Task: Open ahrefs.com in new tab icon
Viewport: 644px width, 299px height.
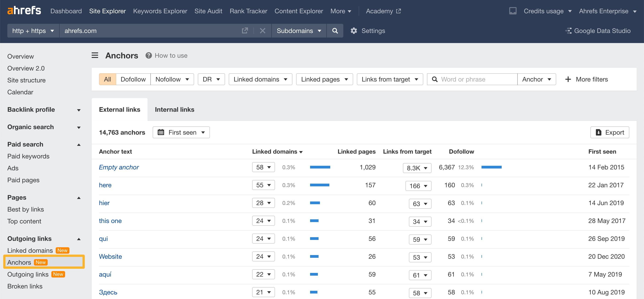Action: point(245,30)
